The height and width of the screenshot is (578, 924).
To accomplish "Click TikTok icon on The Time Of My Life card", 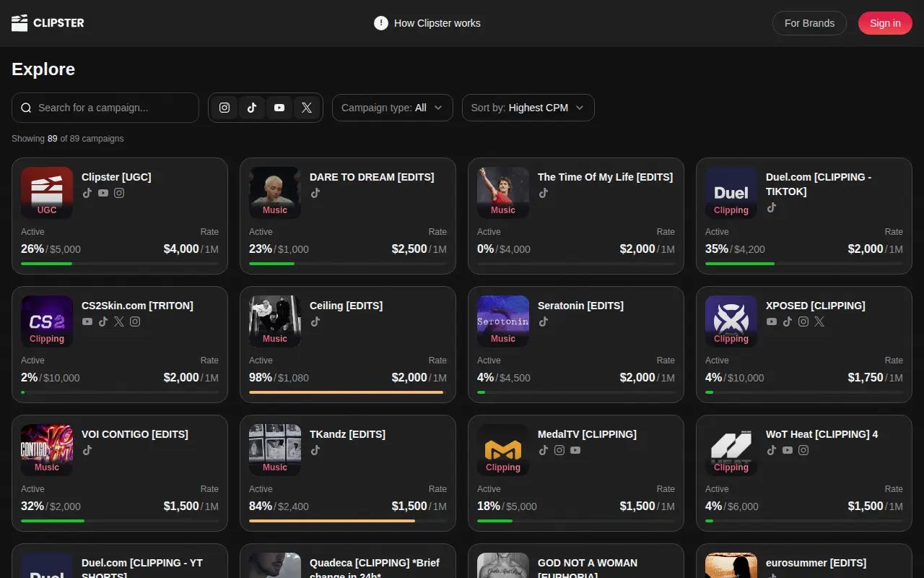I will coord(544,193).
